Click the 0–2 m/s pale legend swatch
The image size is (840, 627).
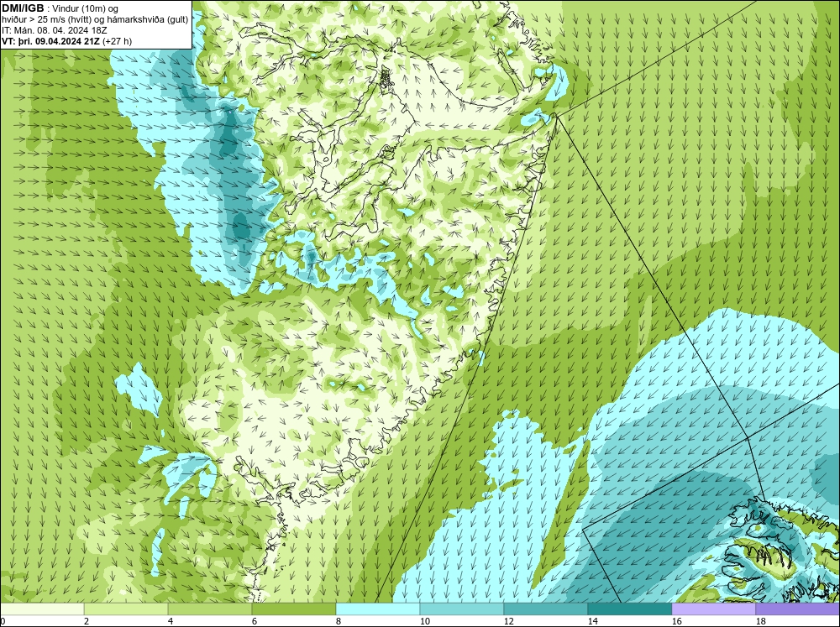tap(42, 609)
